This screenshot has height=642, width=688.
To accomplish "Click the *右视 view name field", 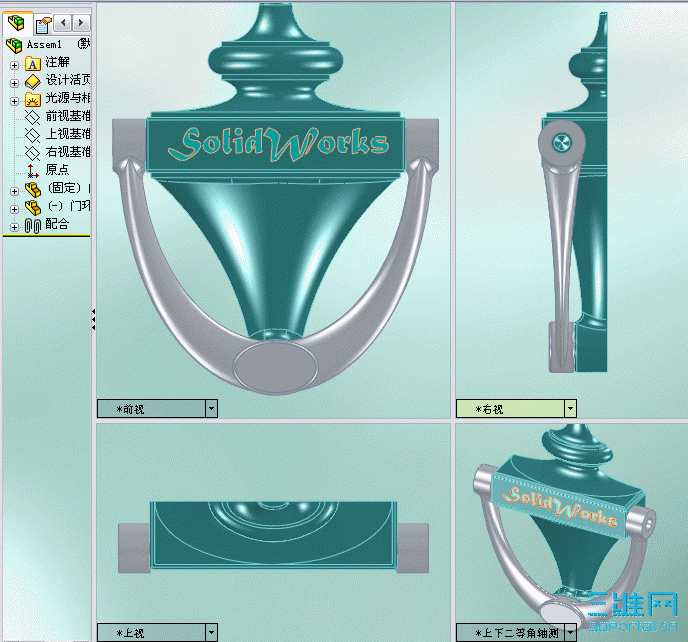I will tap(510, 409).
